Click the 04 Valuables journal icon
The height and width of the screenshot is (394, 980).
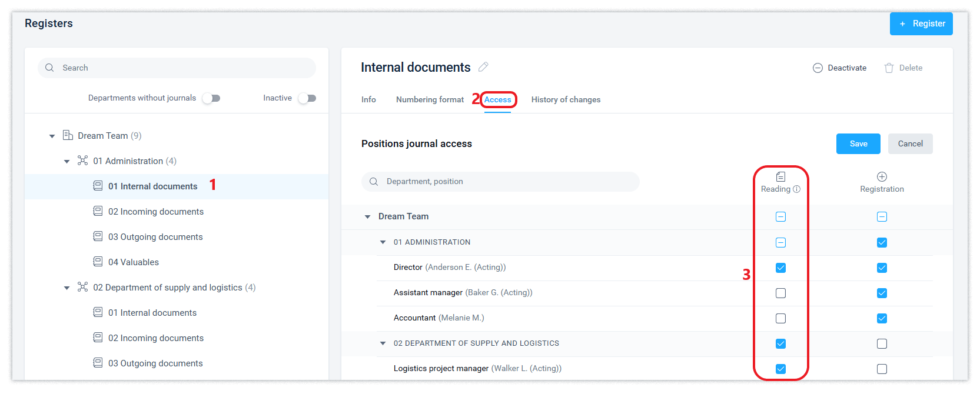click(98, 262)
